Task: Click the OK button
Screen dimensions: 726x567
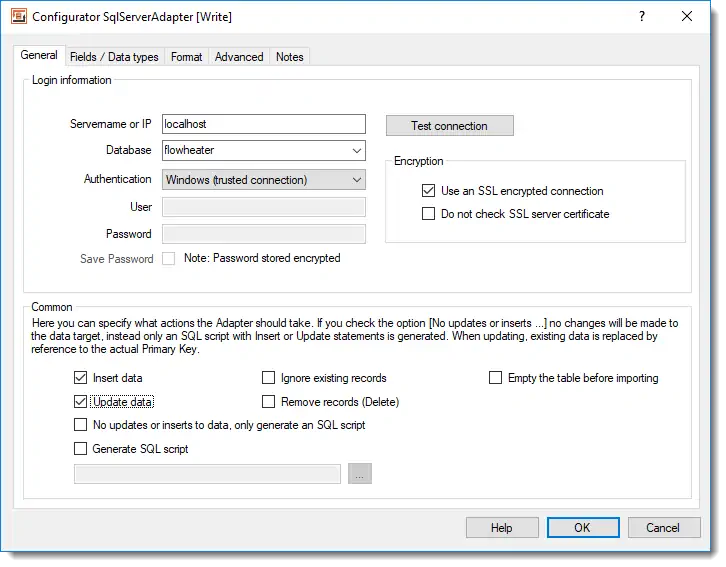Action: click(582, 528)
